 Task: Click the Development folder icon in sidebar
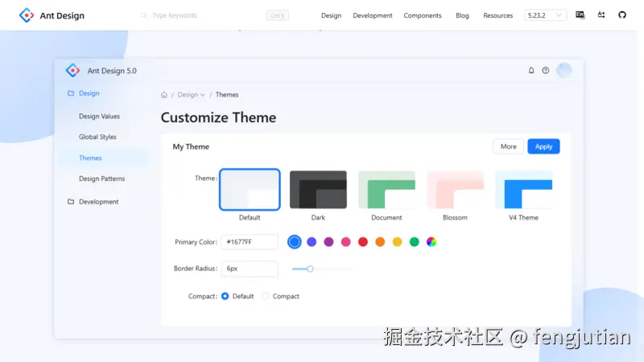click(x=71, y=202)
